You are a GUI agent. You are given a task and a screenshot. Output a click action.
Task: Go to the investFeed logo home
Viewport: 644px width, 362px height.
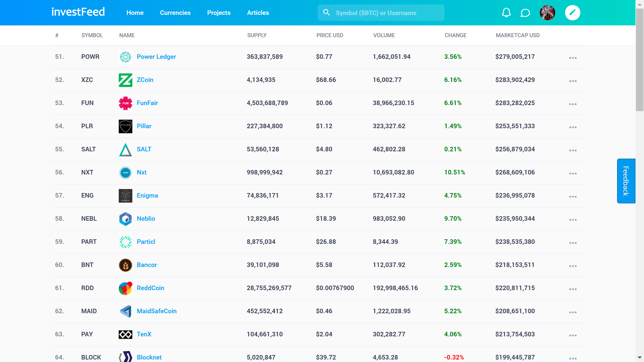tap(78, 12)
